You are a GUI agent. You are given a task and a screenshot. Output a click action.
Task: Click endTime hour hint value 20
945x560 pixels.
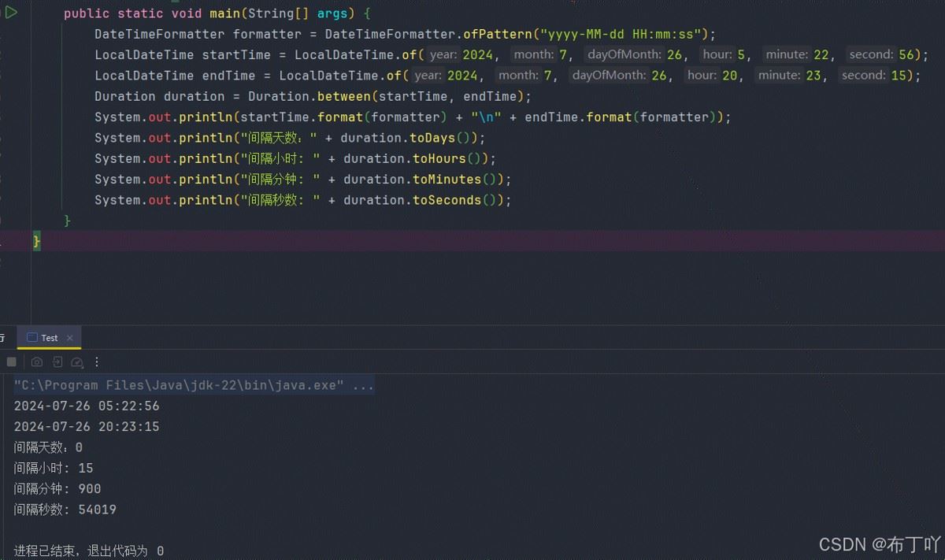pyautogui.click(x=729, y=76)
